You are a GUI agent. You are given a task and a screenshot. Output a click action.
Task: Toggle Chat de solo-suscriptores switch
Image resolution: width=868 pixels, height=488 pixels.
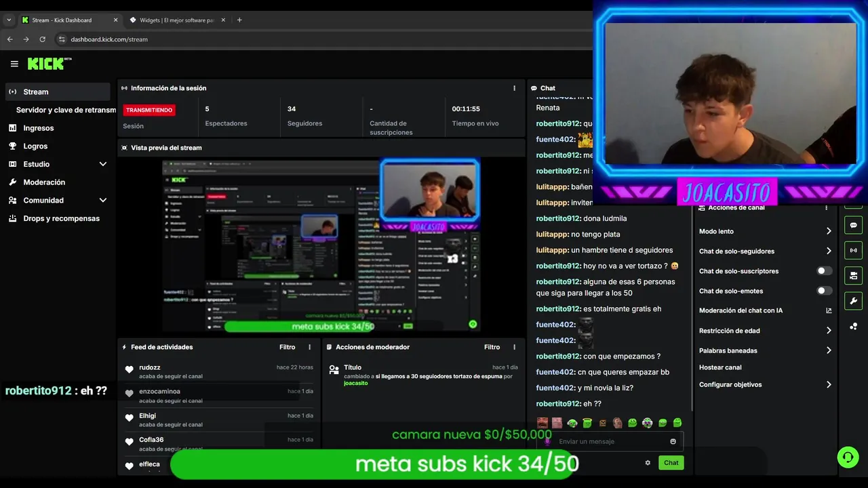click(x=824, y=271)
